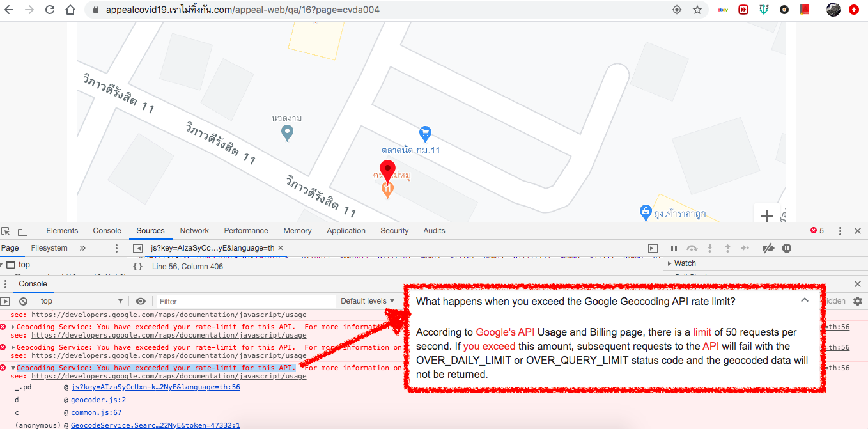Collapse the top frame tree node
Viewport: 868px width, 429px height.
click(x=3, y=265)
